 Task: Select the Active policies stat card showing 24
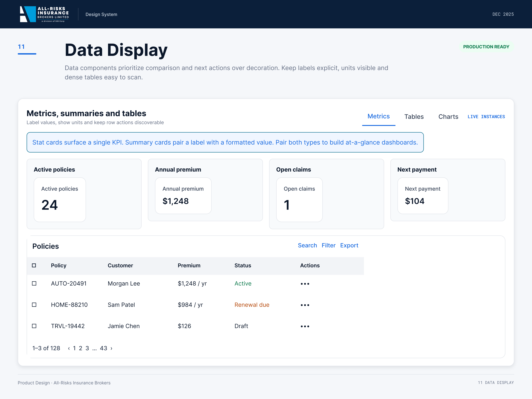(x=60, y=200)
